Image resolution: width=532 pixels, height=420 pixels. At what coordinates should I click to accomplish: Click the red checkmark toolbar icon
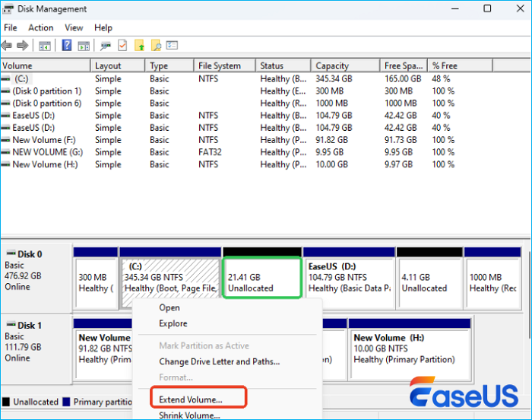point(122,46)
